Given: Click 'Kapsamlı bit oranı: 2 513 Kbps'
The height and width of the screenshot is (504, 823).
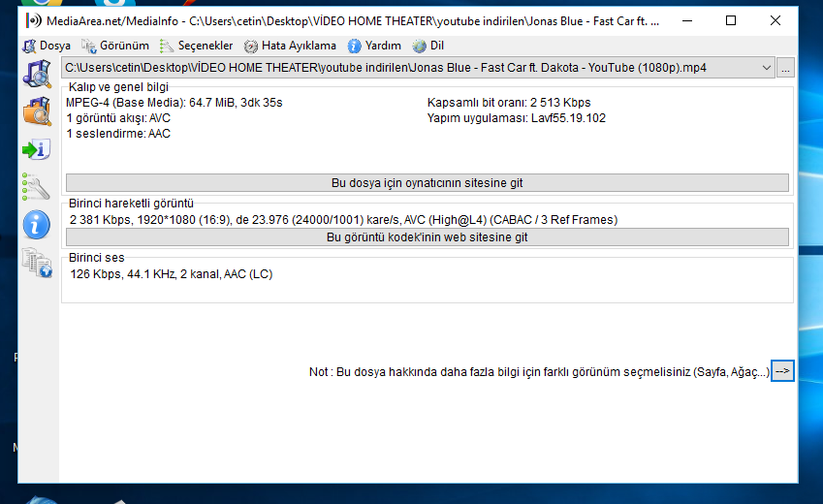Looking at the screenshot, I should [509, 103].
